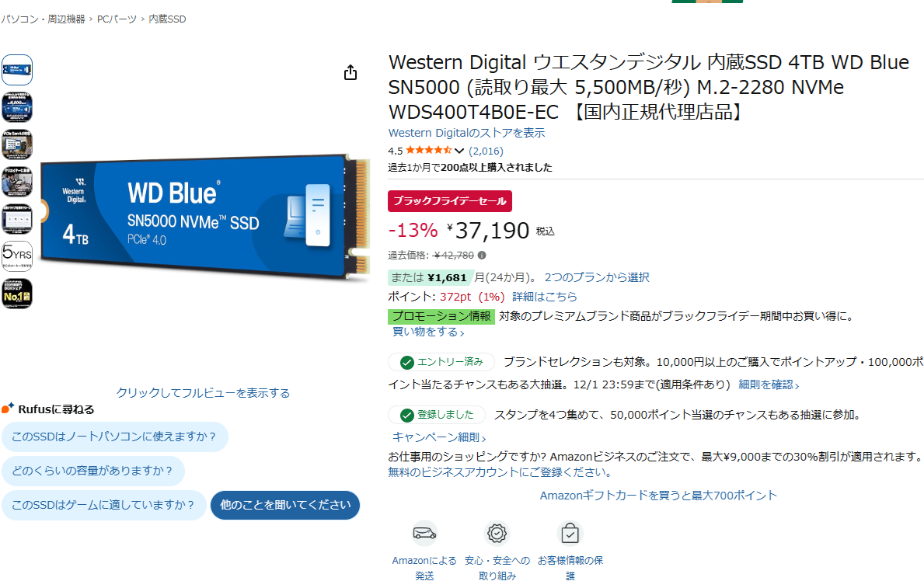The width and height of the screenshot is (924, 588).
Task: Click the main WD Blue SSD product image
Action: click(205, 217)
